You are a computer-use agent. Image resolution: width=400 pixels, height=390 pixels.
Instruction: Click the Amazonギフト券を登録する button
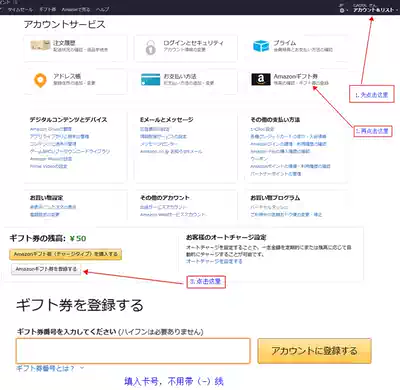pos(46,269)
